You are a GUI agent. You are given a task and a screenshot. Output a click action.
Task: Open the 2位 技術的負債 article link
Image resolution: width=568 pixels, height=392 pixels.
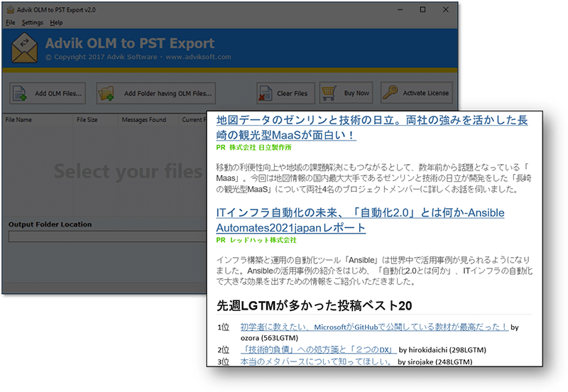318,349
